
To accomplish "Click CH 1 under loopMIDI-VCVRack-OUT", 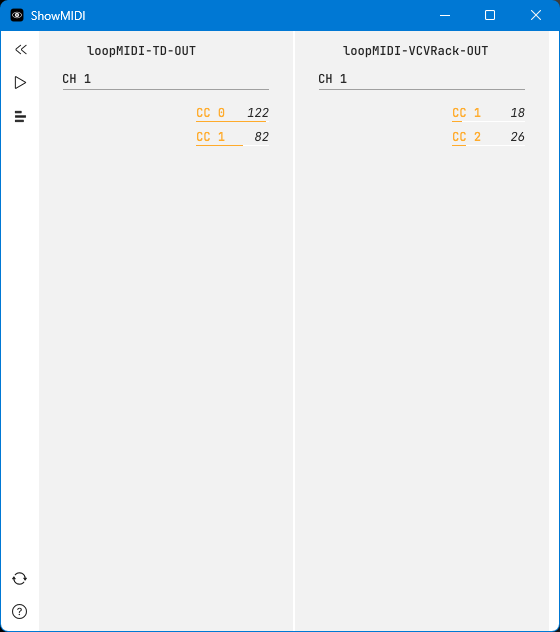I will [333, 79].
